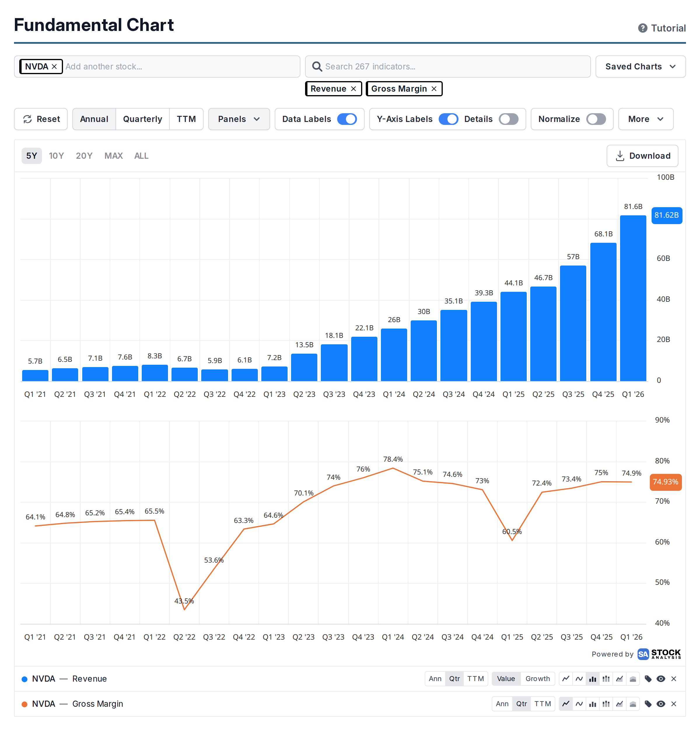700x740 pixels.
Task: Expand the Panels dropdown
Action: 239,119
